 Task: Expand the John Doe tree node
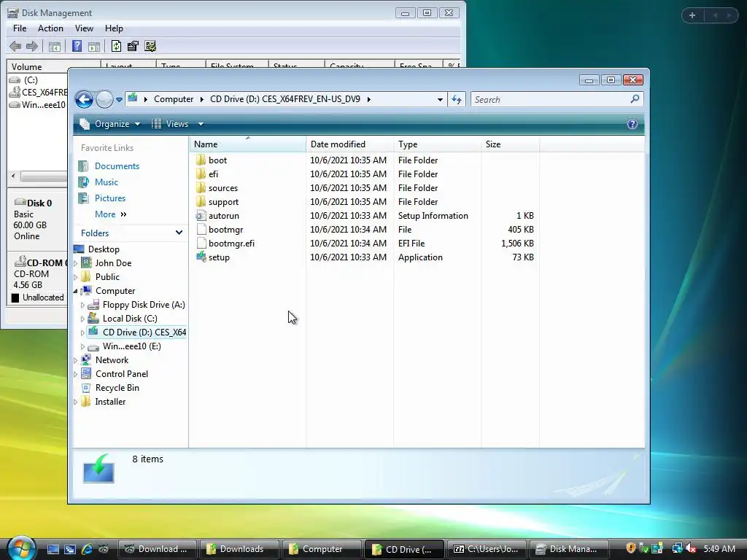tap(76, 262)
